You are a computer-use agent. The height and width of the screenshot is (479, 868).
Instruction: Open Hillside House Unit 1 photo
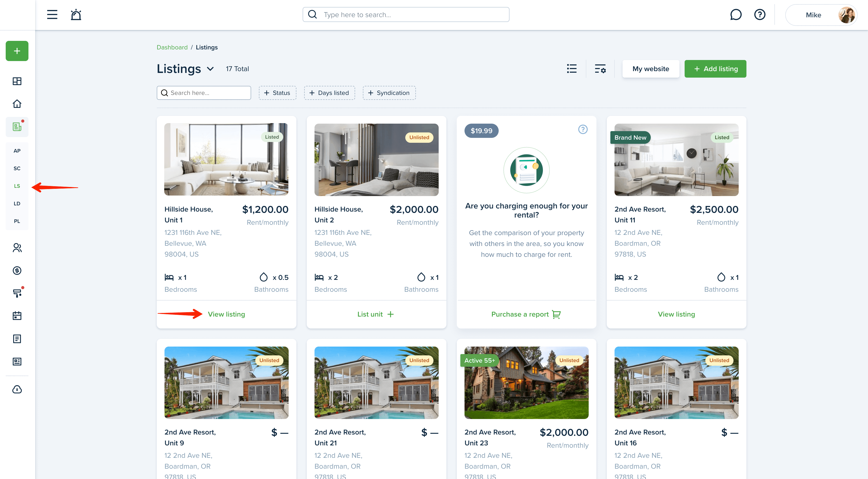click(226, 159)
